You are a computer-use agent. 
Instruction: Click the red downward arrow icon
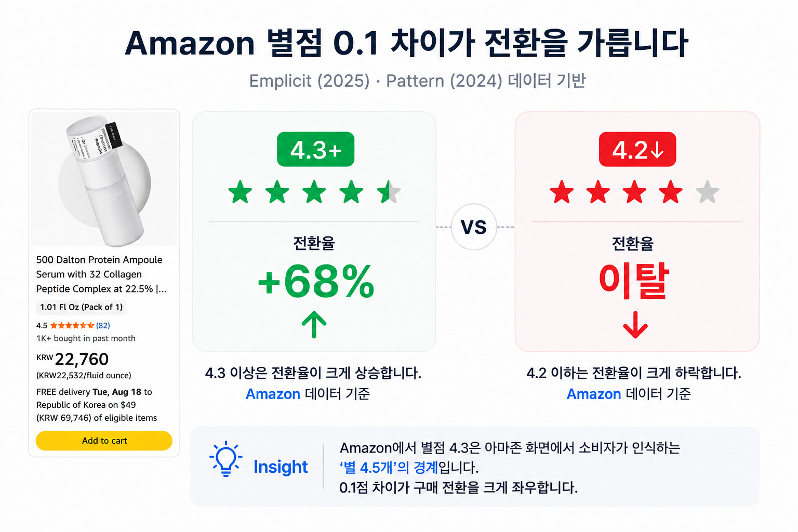[x=635, y=325]
